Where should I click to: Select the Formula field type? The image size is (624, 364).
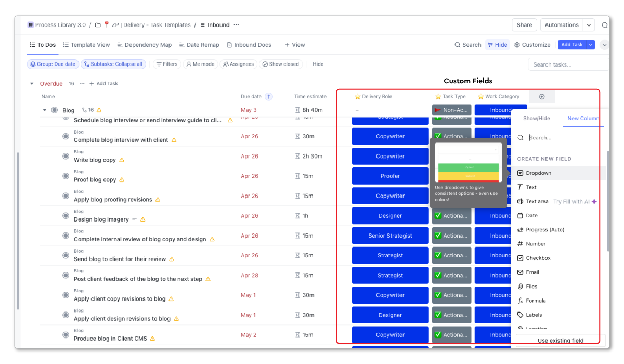click(x=536, y=301)
